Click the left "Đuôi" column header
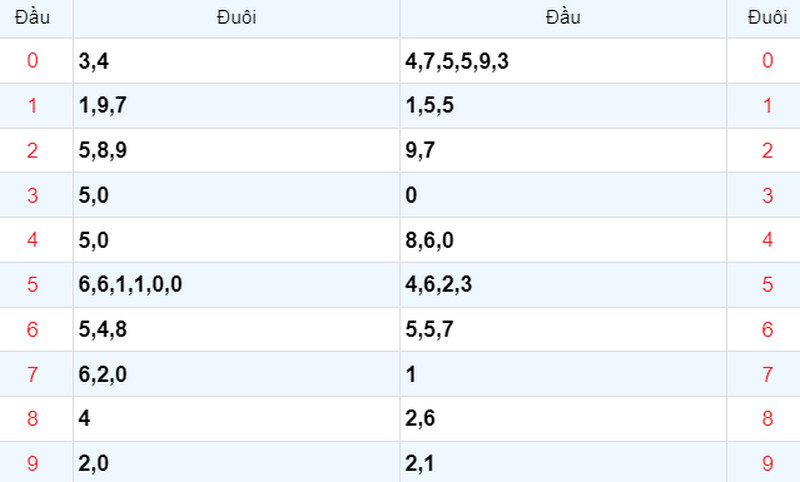 (236, 17)
